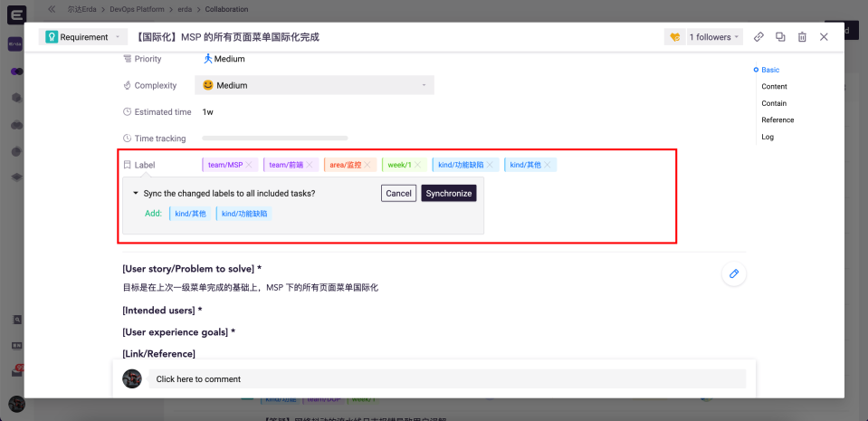Edit content with the pencil button

click(734, 273)
